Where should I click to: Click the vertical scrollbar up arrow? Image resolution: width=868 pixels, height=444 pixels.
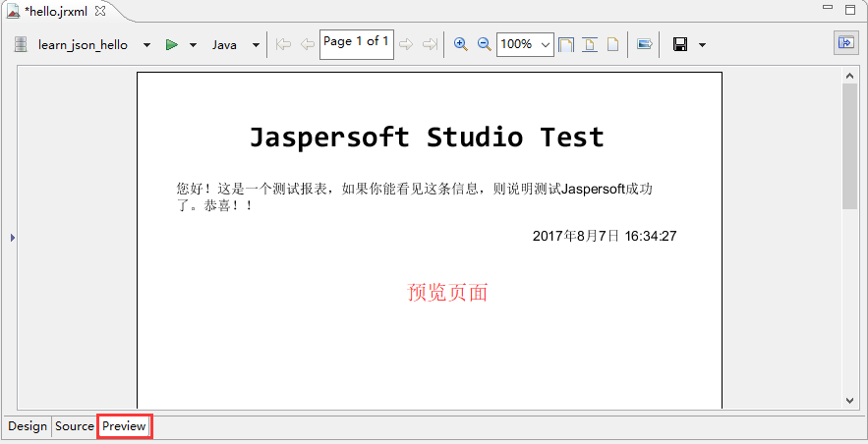(x=849, y=76)
